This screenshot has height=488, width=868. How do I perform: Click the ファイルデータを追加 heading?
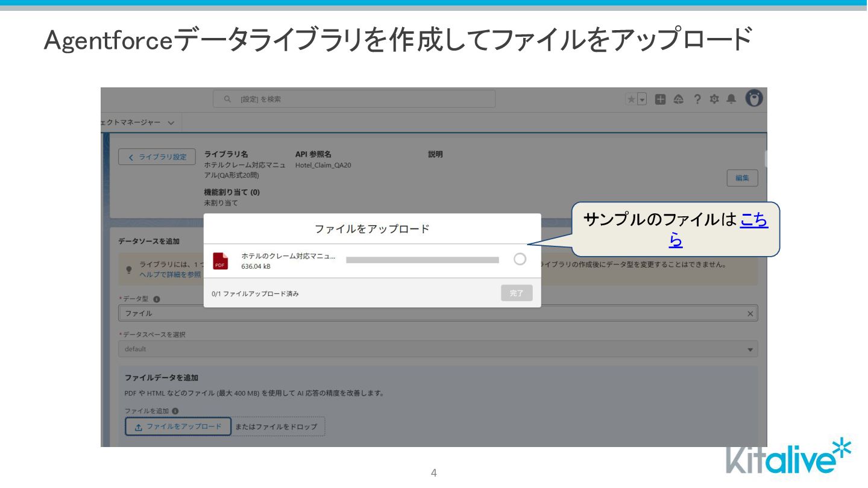[x=162, y=378]
